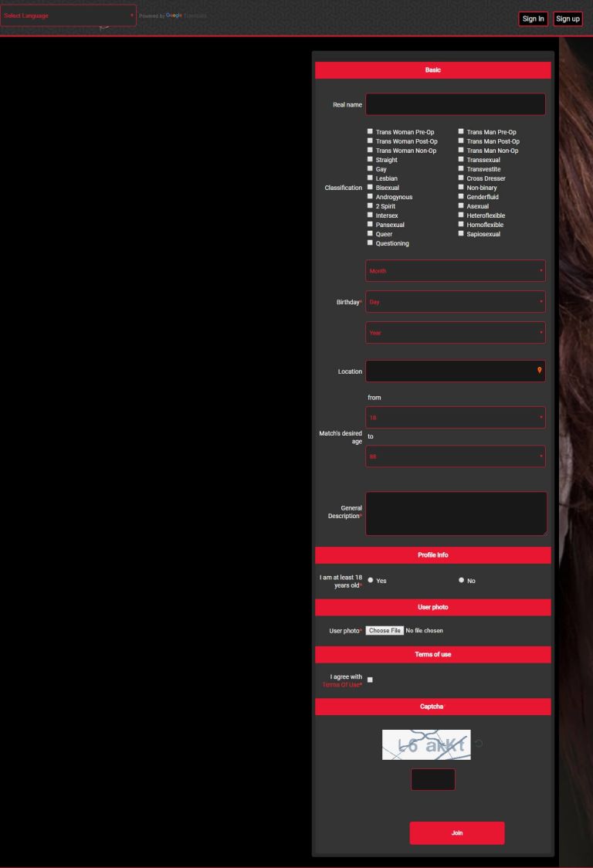Open the birthday Month dropdown
This screenshot has width=593, height=868.
(x=455, y=271)
